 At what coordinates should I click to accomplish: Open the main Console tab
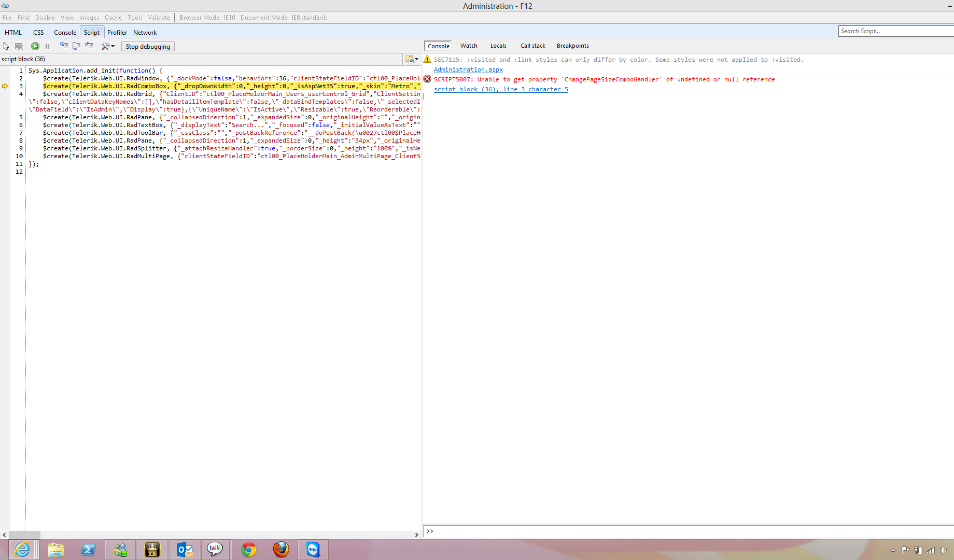coord(65,32)
